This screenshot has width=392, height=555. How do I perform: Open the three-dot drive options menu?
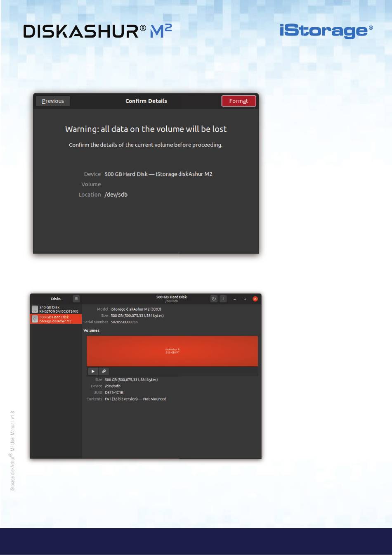223,299
